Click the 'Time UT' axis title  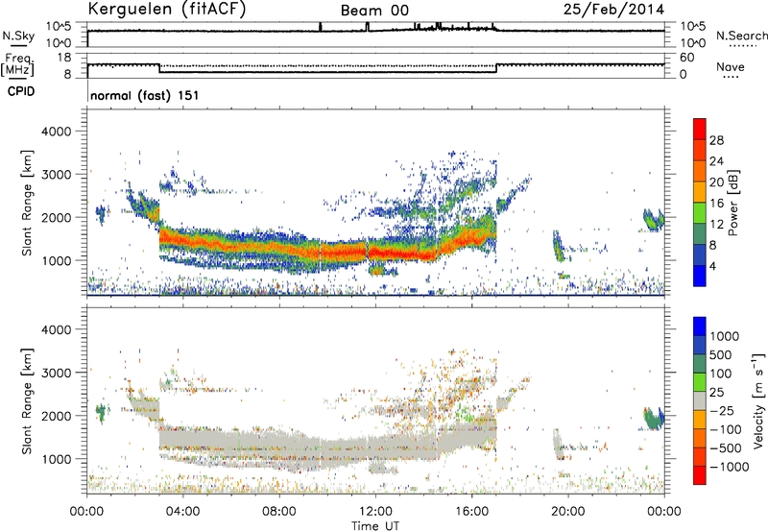pyautogui.click(x=375, y=526)
